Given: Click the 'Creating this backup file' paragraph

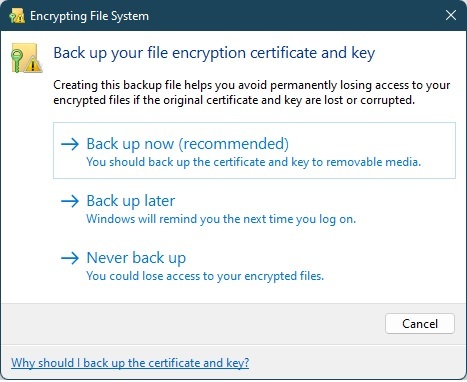Looking at the screenshot, I should pyautogui.click(x=252, y=92).
